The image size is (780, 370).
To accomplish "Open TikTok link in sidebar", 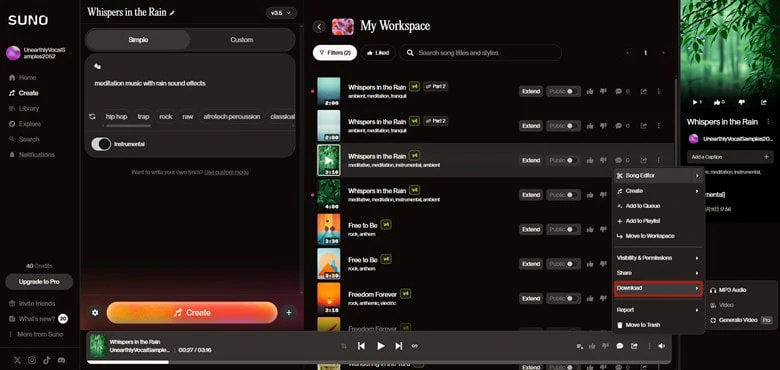I will pyautogui.click(x=46, y=360).
